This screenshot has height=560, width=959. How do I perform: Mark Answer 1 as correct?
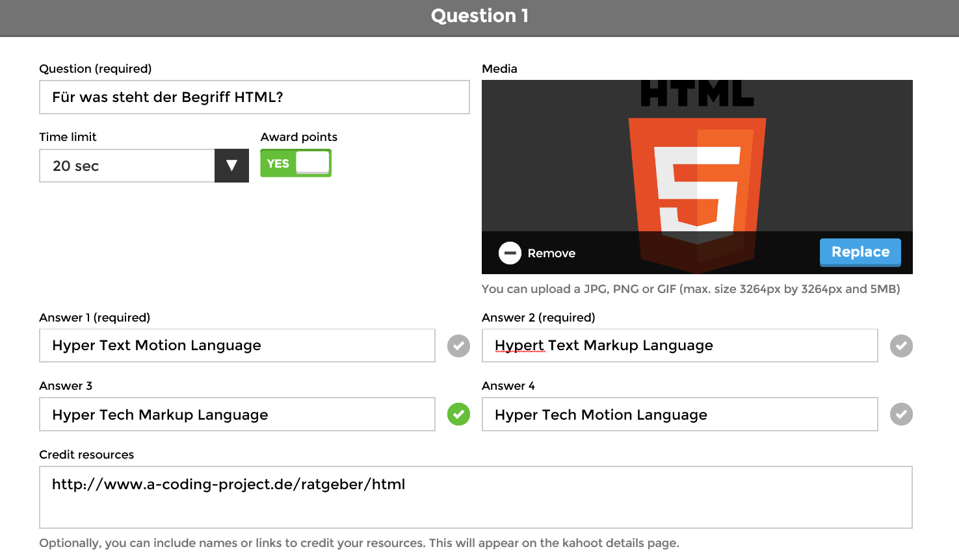[x=458, y=346]
